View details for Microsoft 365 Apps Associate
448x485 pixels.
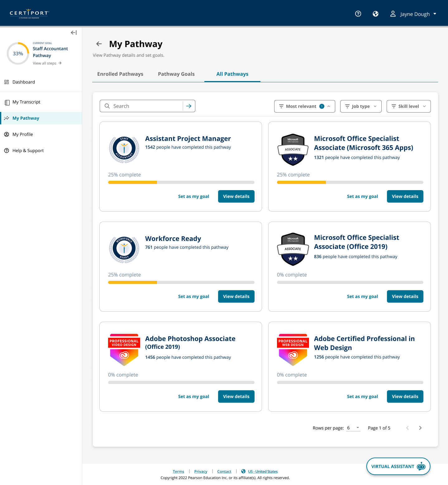tap(405, 196)
